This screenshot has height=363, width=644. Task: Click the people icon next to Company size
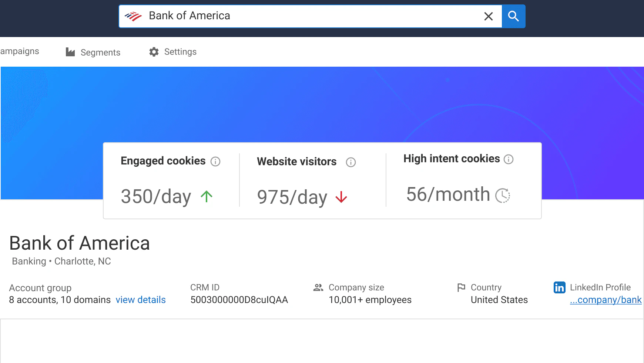[318, 287]
